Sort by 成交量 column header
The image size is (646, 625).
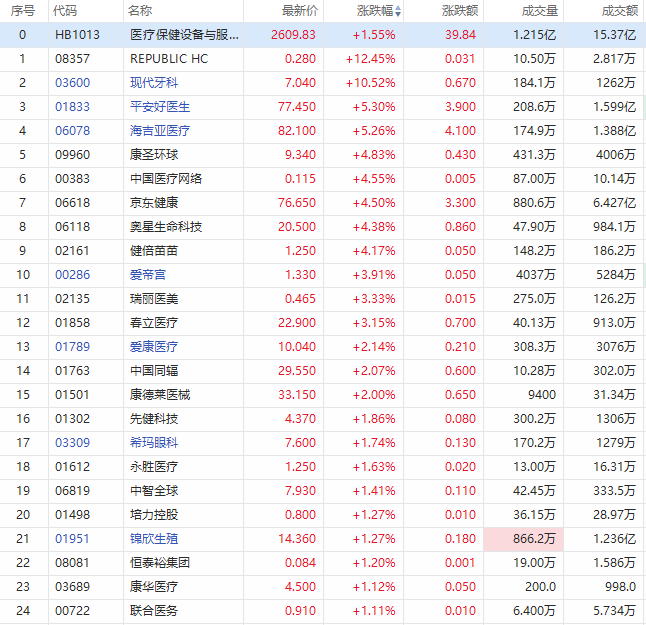pos(540,11)
